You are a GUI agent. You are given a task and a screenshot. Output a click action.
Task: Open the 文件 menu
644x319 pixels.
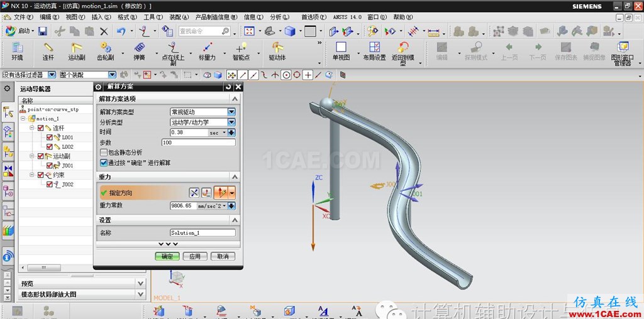point(23,17)
